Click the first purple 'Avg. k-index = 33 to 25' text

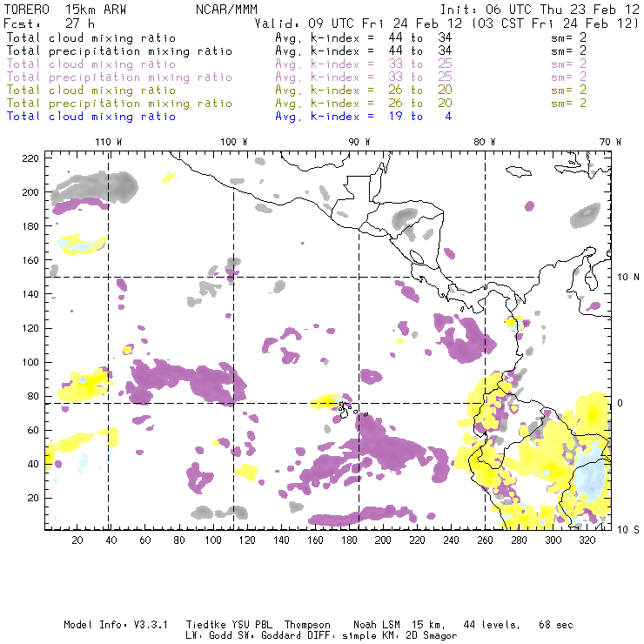(364, 64)
